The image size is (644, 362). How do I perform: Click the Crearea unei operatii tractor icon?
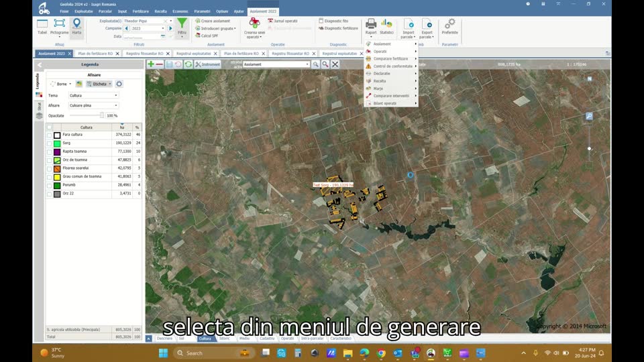click(x=255, y=23)
